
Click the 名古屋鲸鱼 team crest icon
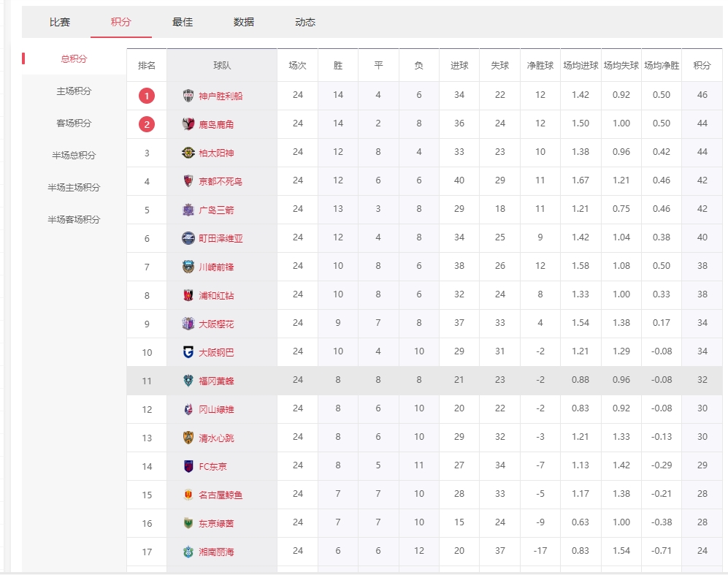click(188, 495)
